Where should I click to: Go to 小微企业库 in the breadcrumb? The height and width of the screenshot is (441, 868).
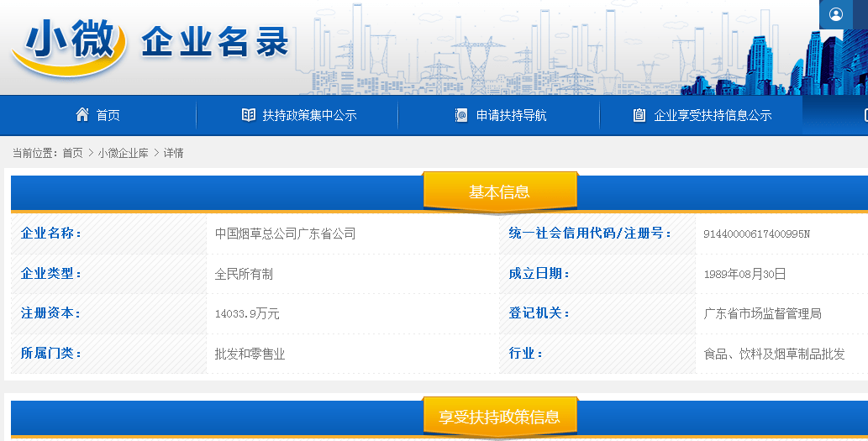123,153
